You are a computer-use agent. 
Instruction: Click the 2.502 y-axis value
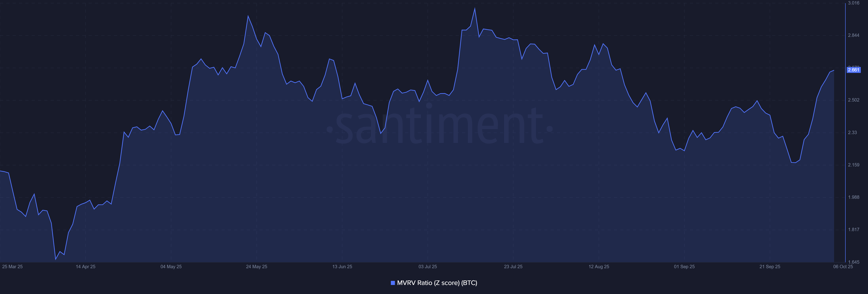point(854,100)
